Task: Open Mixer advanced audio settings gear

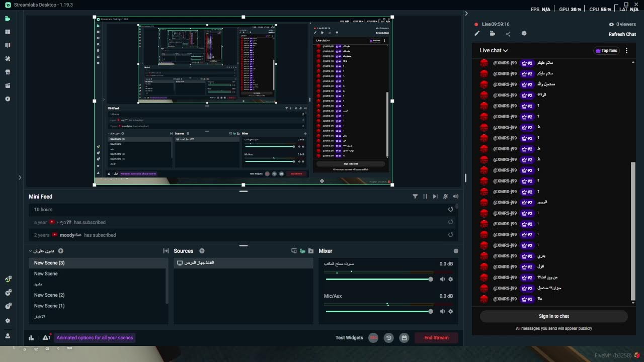Action: pyautogui.click(x=456, y=251)
